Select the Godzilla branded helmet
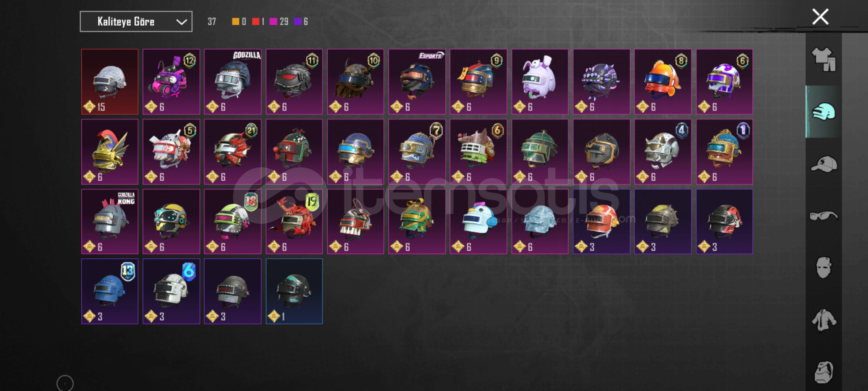 [233, 82]
